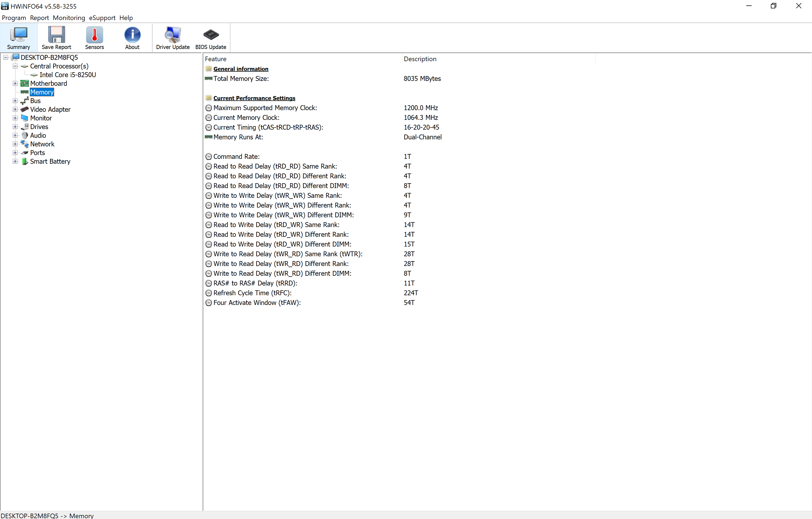Restore down the HWiNFO64 window
Screen dimensions: 812x519
point(773,6)
